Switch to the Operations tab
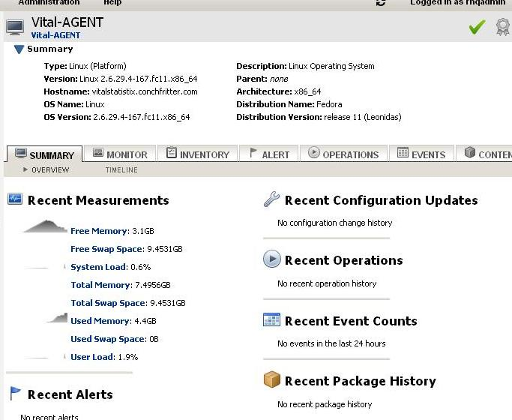 [x=343, y=154]
